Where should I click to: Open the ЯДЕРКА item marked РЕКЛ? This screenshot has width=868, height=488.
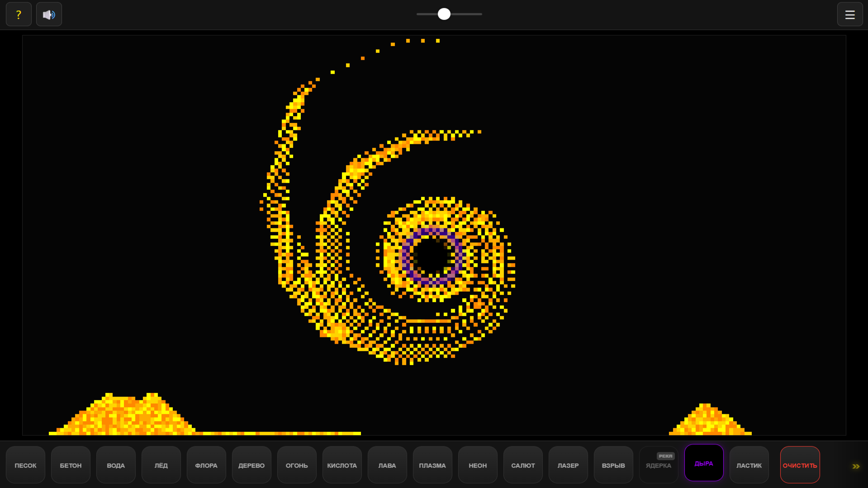click(658, 465)
